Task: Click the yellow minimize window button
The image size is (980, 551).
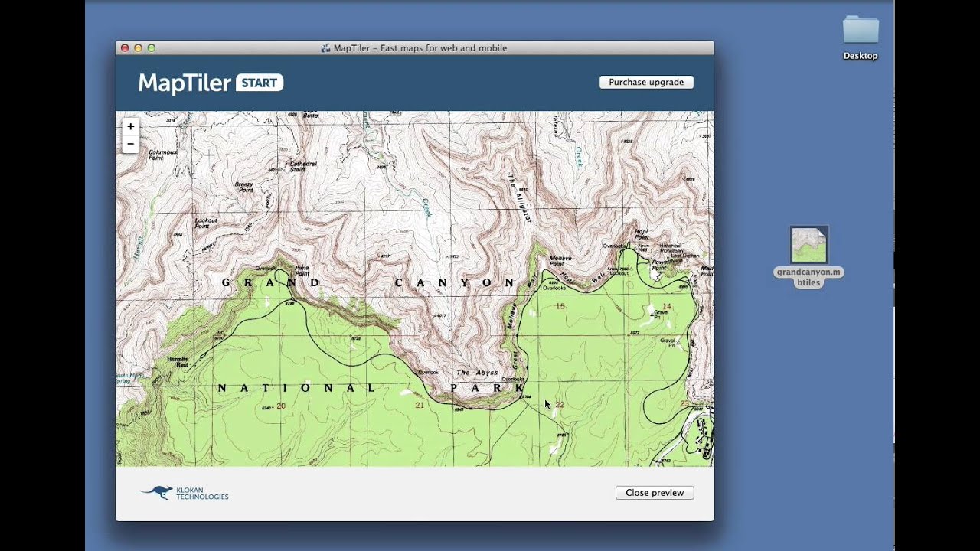Action: pyautogui.click(x=138, y=48)
